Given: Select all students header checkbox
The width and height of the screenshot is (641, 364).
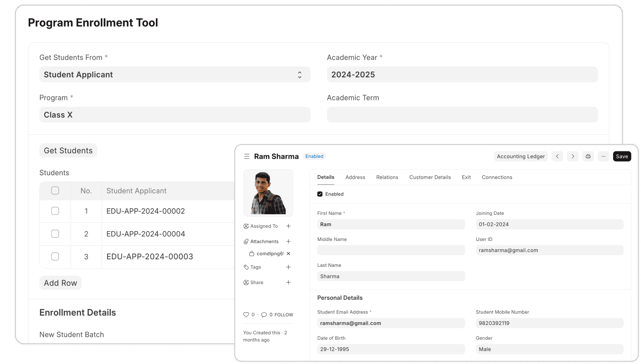Looking at the screenshot, I should 55,191.
